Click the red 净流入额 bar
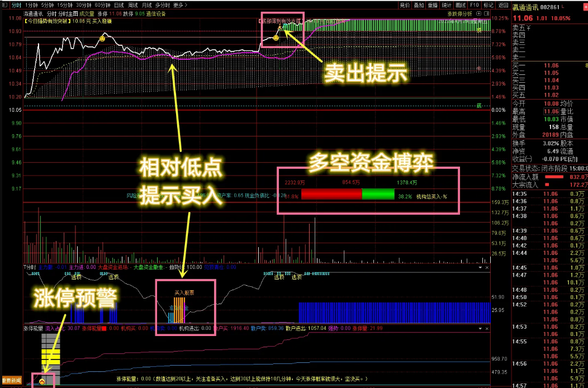 554,177
